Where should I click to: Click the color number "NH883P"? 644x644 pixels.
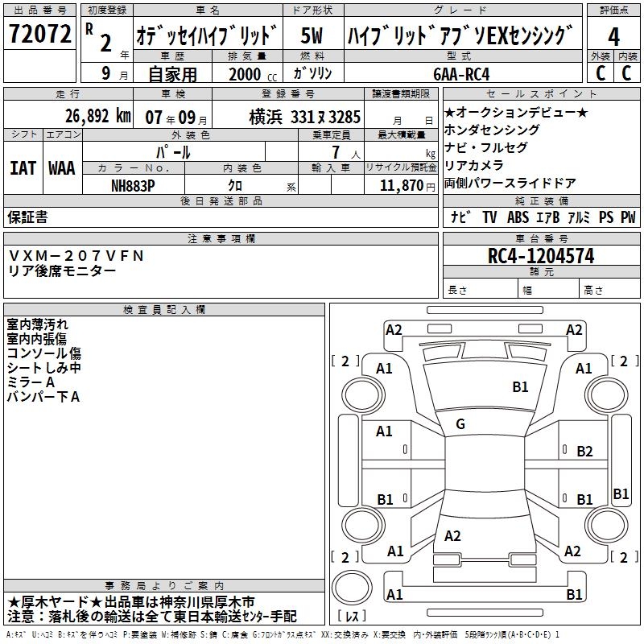coord(133,186)
